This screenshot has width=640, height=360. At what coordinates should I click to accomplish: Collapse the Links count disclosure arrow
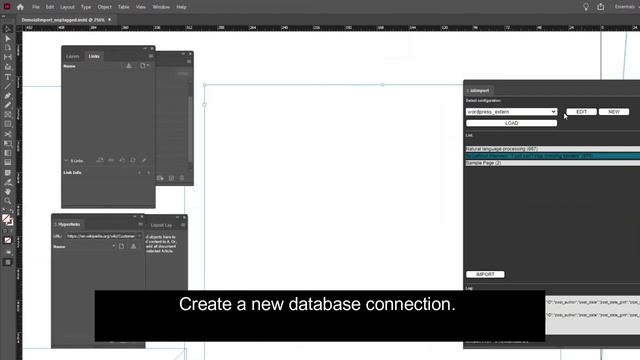[x=66, y=161]
